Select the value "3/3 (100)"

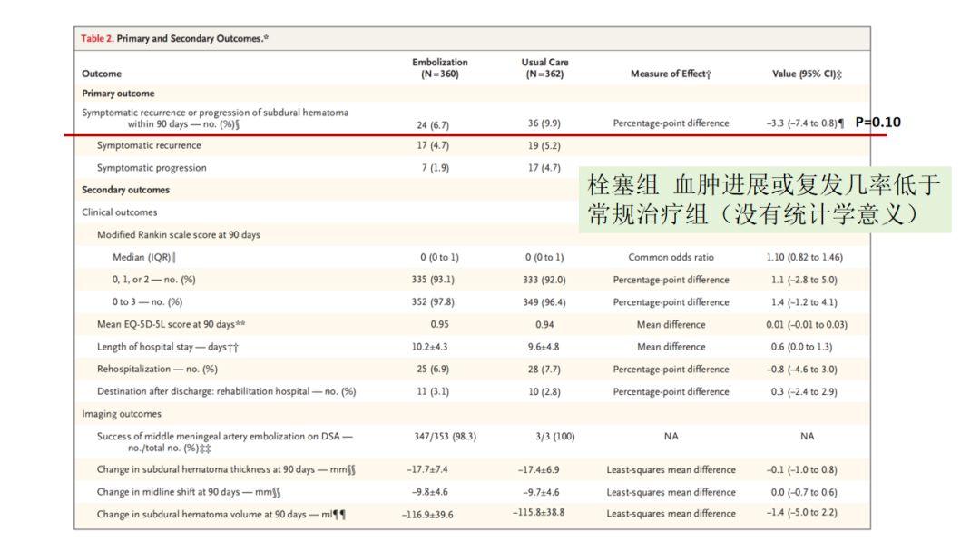pos(555,437)
